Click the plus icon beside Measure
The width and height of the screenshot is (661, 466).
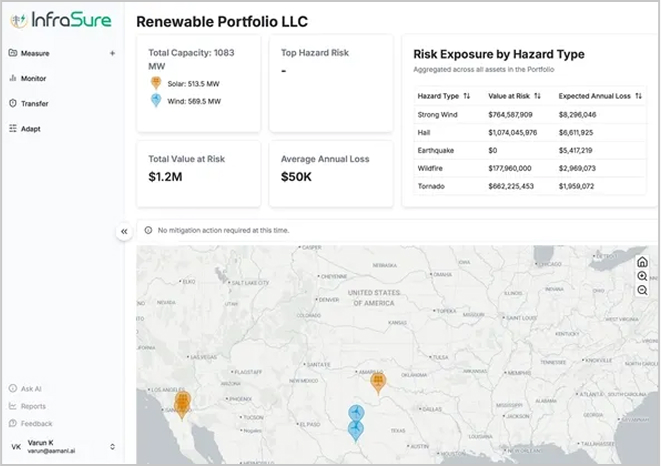pyautogui.click(x=112, y=53)
